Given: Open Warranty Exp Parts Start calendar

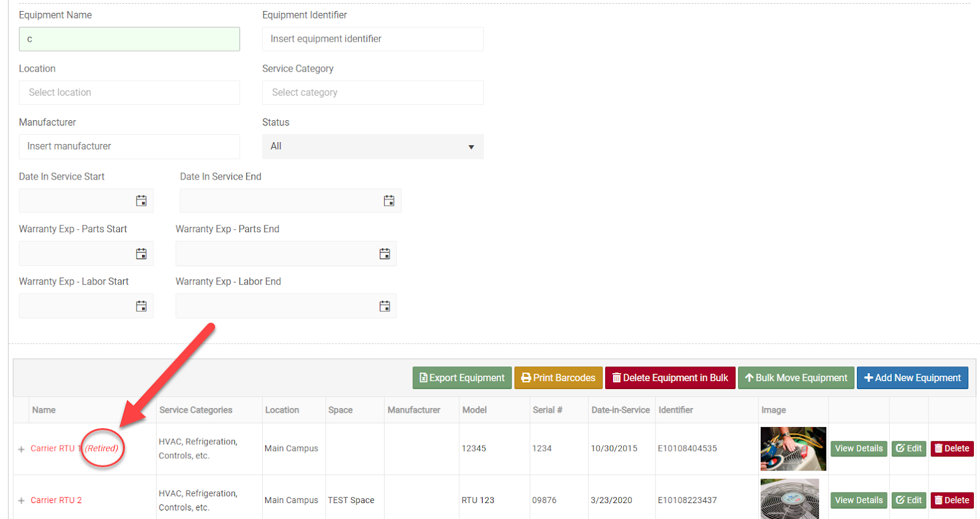Looking at the screenshot, I should click(141, 254).
